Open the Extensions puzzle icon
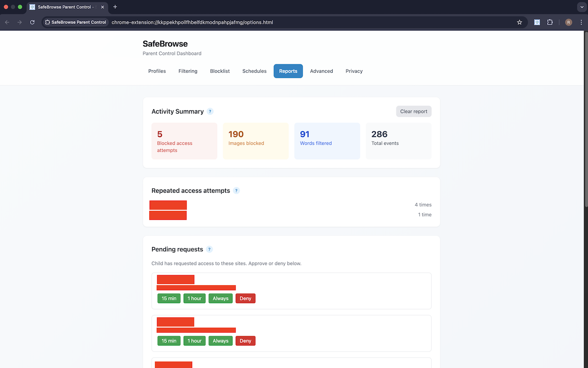The image size is (588, 368). pyautogui.click(x=550, y=22)
